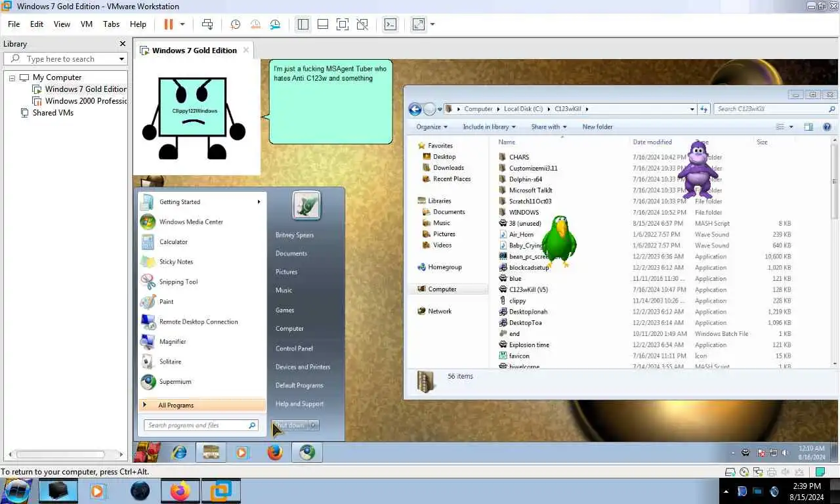
Task: Click the Search programs and files box
Action: point(201,425)
